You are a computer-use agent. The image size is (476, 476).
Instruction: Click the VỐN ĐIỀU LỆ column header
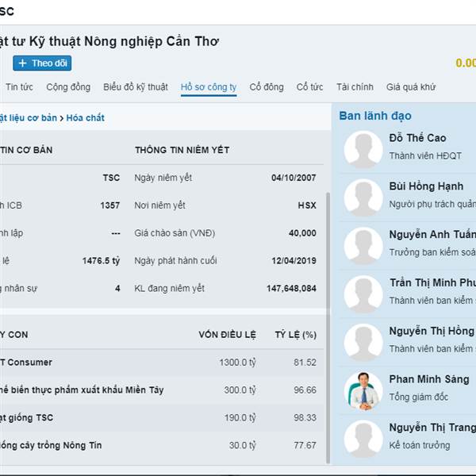(228, 335)
